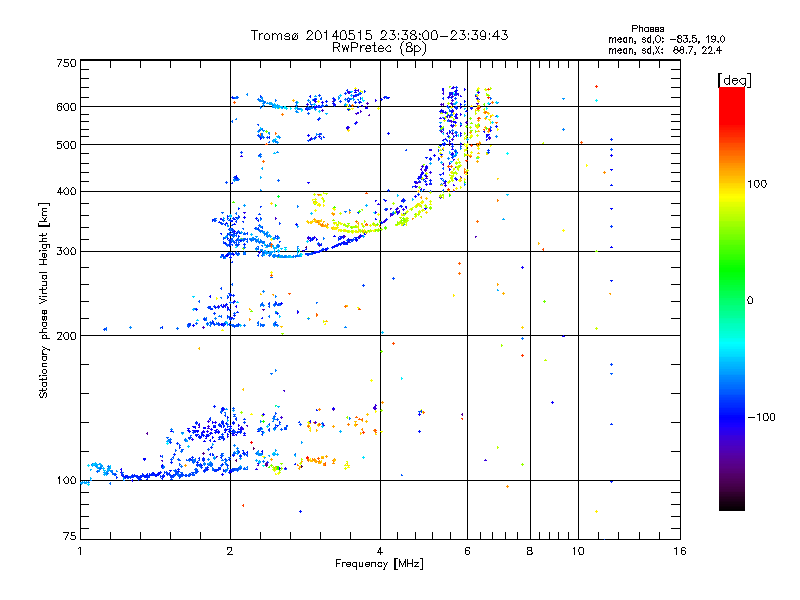
Task: Click the y-axis tick label '200'
Action: click(x=66, y=336)
